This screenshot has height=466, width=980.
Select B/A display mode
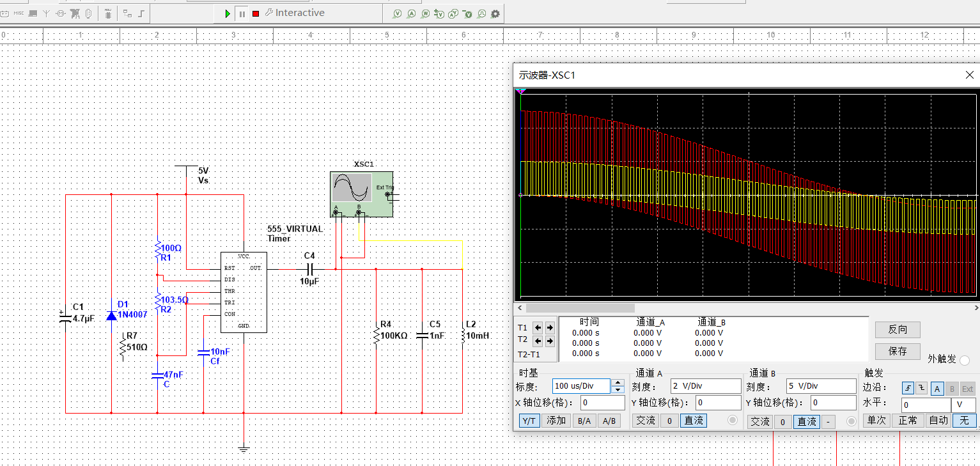pos(584,421)
